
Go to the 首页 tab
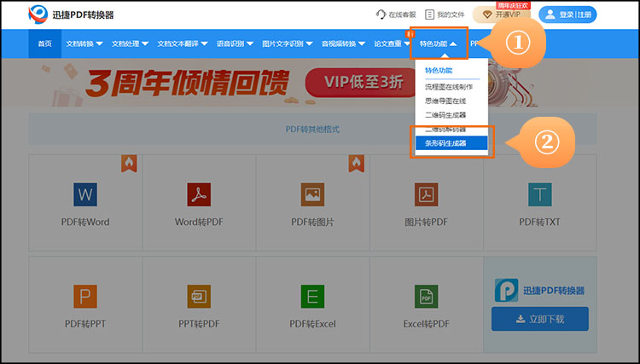click(x=45, y=43)
